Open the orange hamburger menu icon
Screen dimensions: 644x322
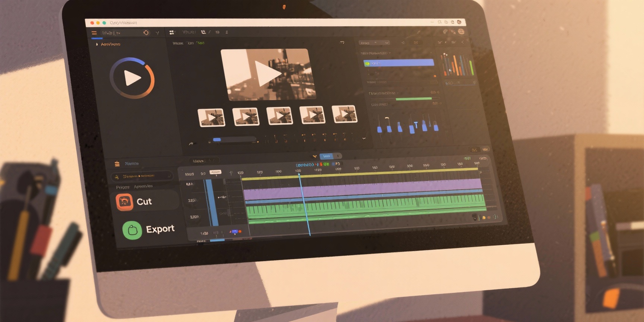94,33
